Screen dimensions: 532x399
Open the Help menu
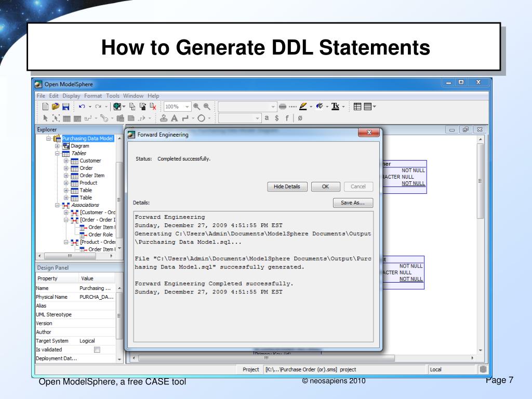pyautogui.click(x=153, y=96)
